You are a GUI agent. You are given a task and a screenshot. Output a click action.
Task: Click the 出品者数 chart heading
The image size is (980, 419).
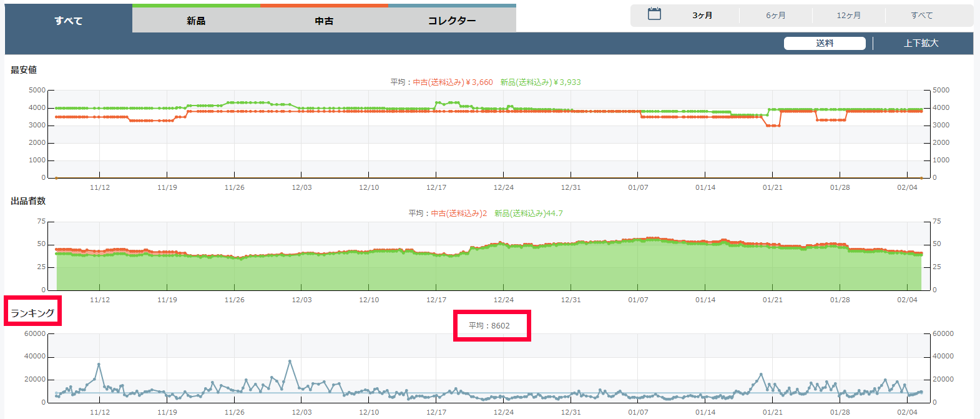click(28, 201)
